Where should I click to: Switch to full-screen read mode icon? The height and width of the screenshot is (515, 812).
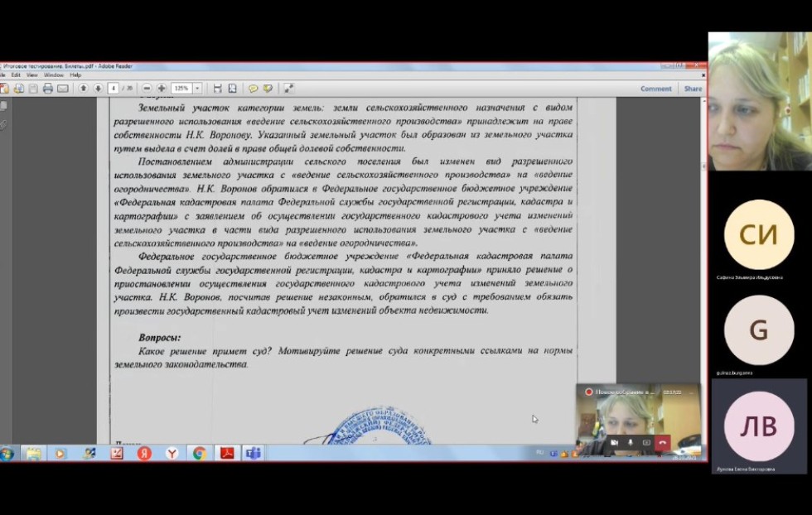[x=288, y=89]
